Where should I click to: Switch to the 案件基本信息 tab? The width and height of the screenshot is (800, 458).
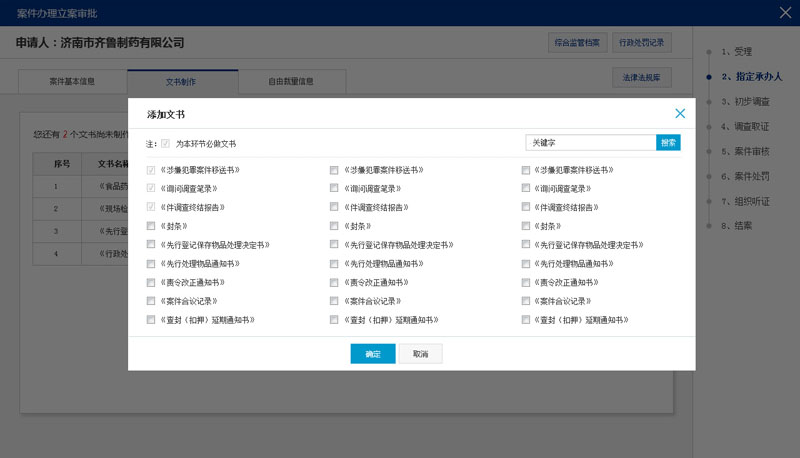pos(72,82)
